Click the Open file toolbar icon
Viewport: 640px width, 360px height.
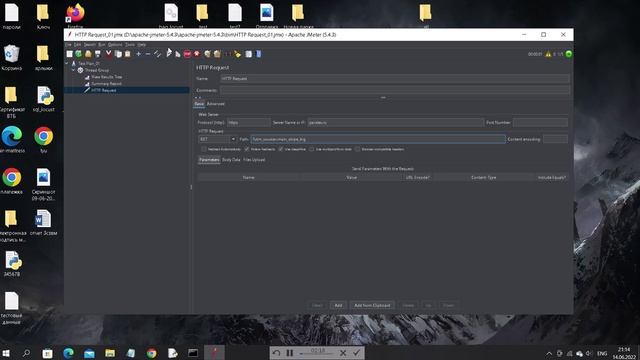click(88, 54)
